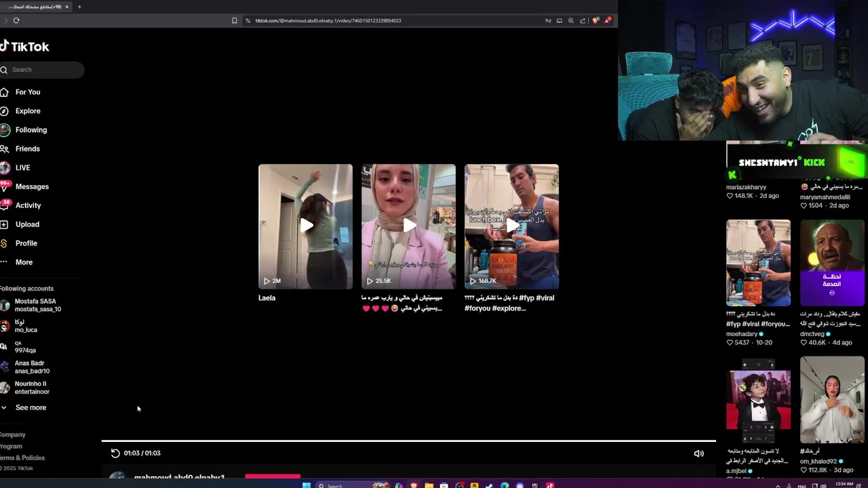Open om_khaled92 video thumbnail
The height and width of the screenshot is (488, 868).
coord(832,400)
